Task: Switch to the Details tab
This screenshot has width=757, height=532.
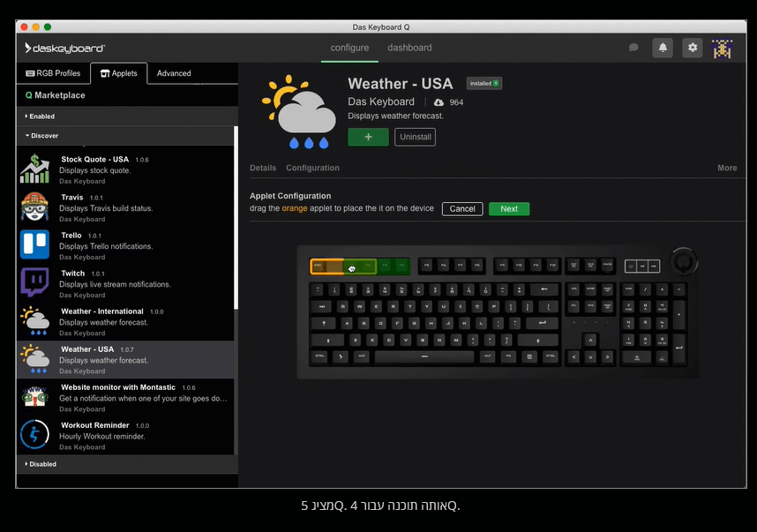Action: coord(263,168)
